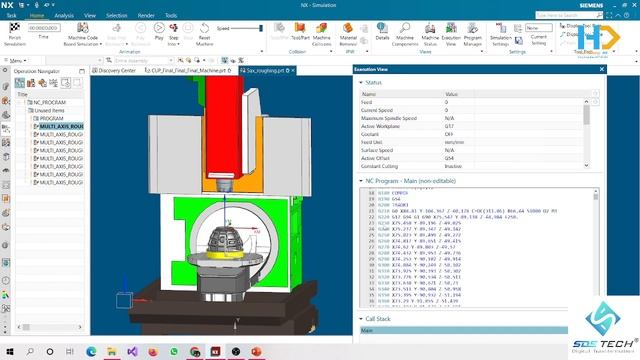This screenshot has width=640, height=360.
Task: Close the Spc_roughing.prt tab
Action: click(x=293, y=71)
